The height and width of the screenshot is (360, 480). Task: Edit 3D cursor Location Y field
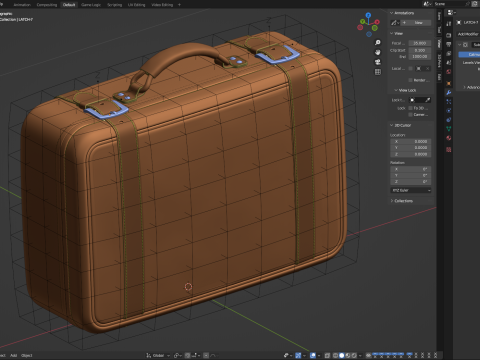point(411,148)
